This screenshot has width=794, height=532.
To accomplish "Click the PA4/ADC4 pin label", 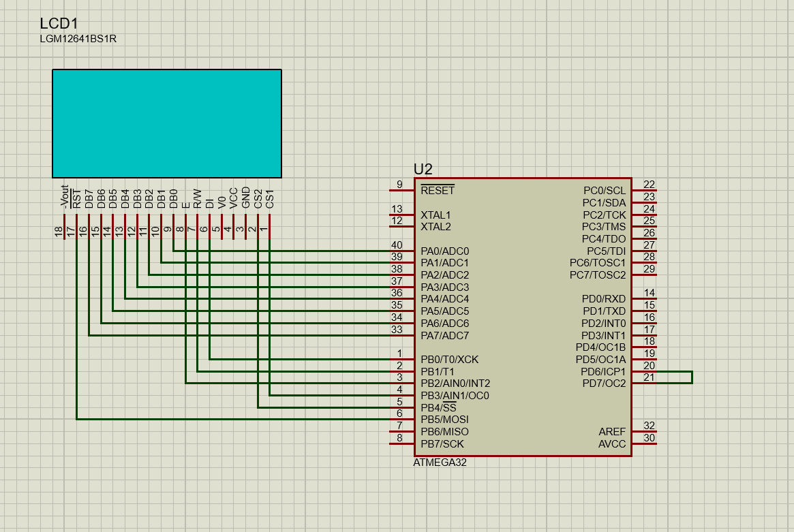I will tap(444, 298).
